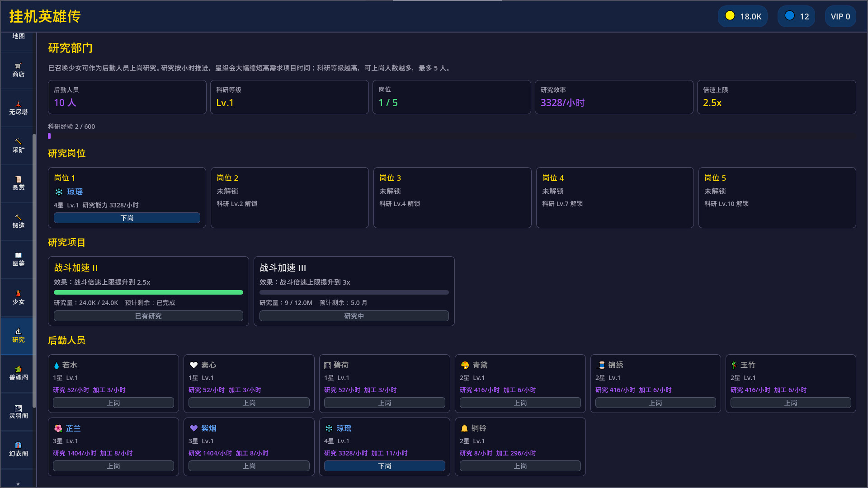Click the 研究效率 3328/小时 value
The image size is (868, 488).
coord(562,103)
